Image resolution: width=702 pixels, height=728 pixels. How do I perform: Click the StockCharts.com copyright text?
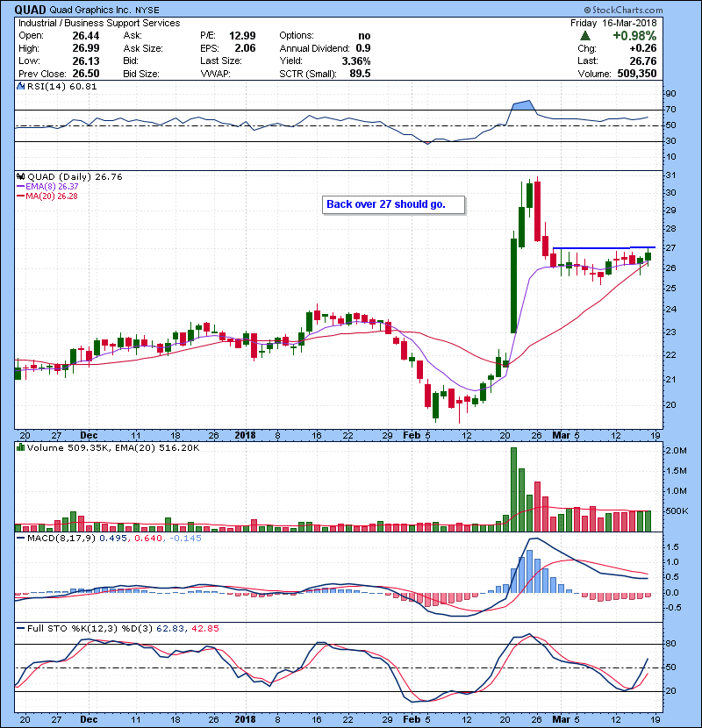click(x=624, y=10)
